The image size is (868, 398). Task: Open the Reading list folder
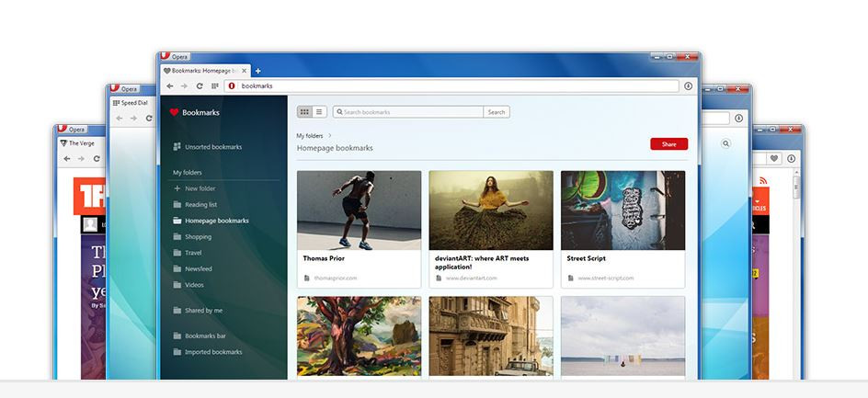click(200, 205)
